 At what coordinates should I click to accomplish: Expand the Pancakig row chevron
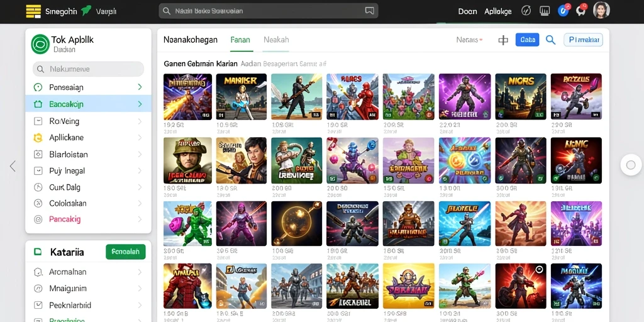tap(140, 219)
